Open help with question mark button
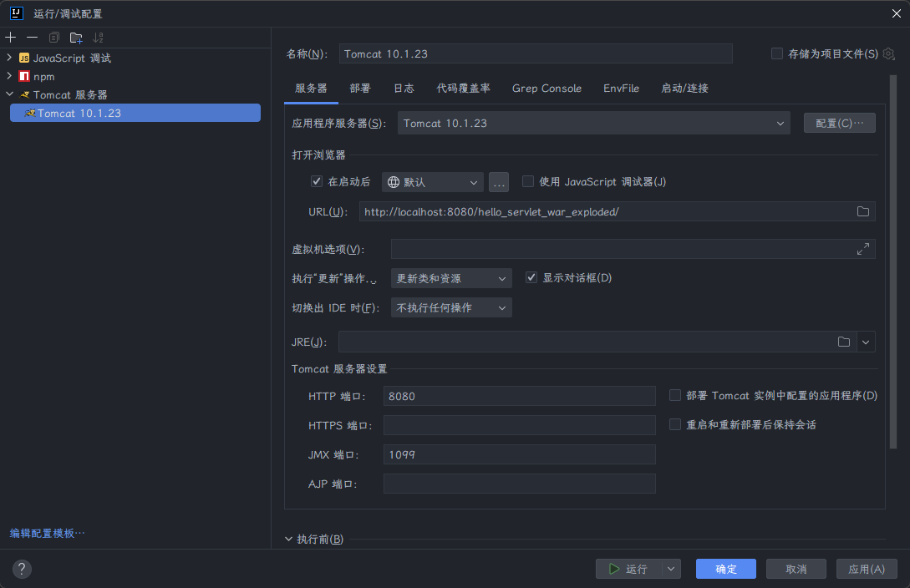Image resolution: width=910 pixels, height=588 pixels. pyautogui.click(x=22, y=569)
